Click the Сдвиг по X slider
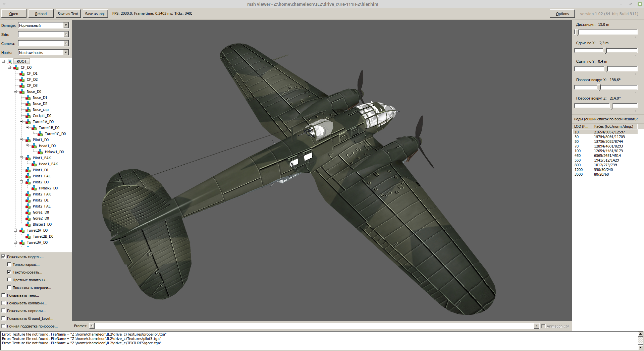The image size is (644, 351). click(606, 51)
